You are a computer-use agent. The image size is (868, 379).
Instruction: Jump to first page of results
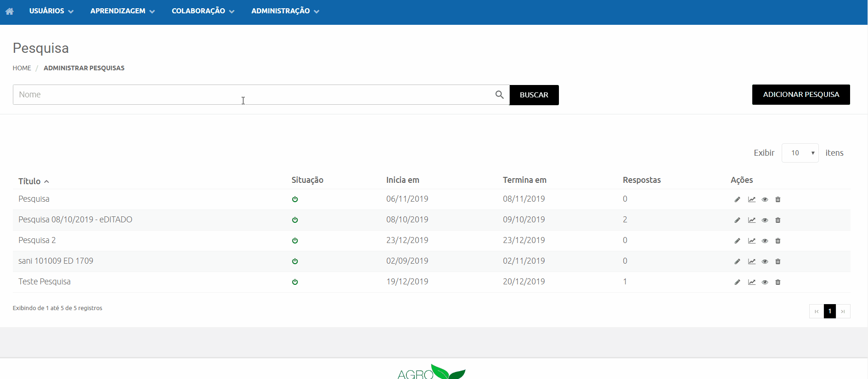point(816,311)
